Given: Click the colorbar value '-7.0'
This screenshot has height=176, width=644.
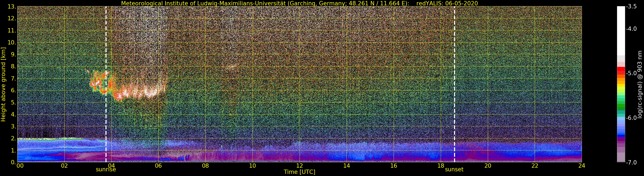Looking at the screenshot, I should point(631,163).
